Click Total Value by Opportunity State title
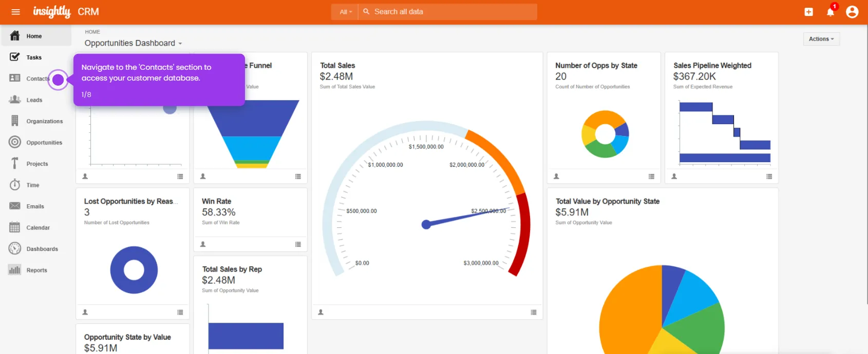The width and height of the screenshot is (868, 354). pos(608,201)
